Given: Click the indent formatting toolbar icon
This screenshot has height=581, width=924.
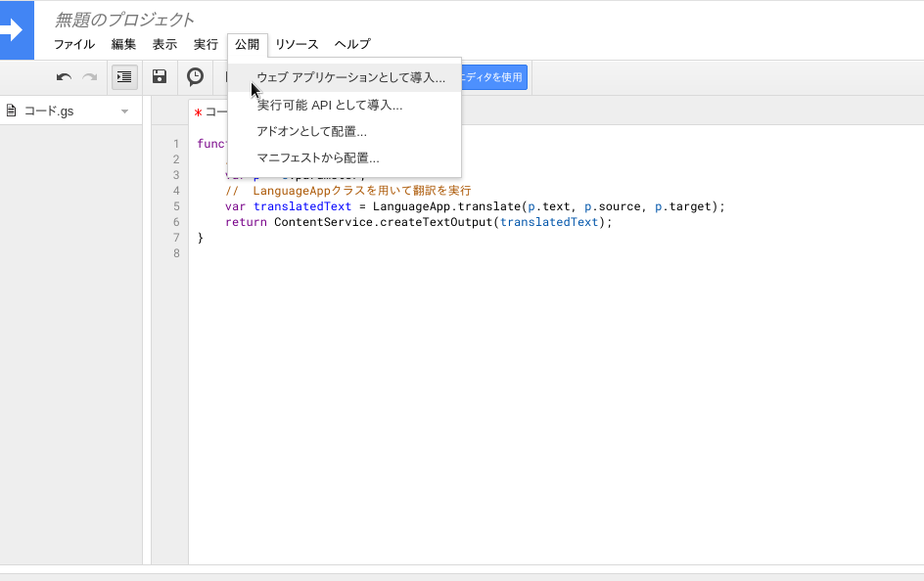Looking at the screenshot, I should point(124,76).
